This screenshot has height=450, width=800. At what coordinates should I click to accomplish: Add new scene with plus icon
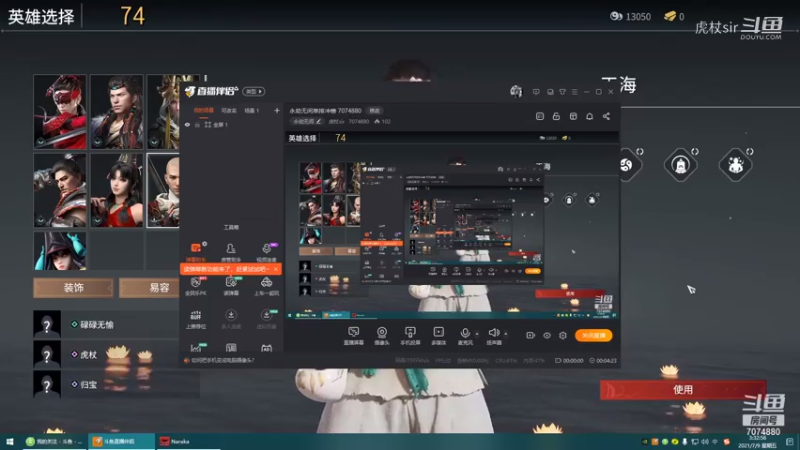[277, 110]
